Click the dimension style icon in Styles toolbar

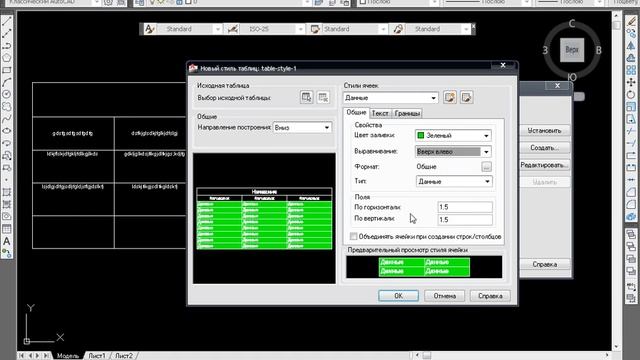pyautogui.click(x=233, y=29)
